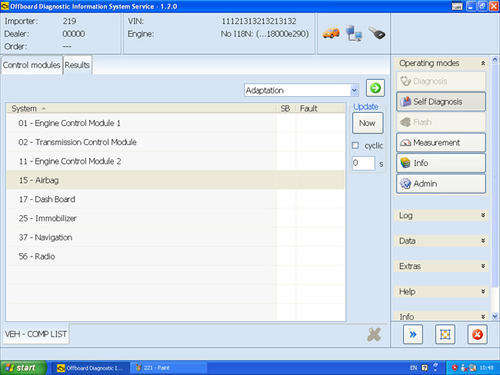Click the orange car vehicle icon
Image resolution: width=500 pixels, height=375 pixels.
331,33
